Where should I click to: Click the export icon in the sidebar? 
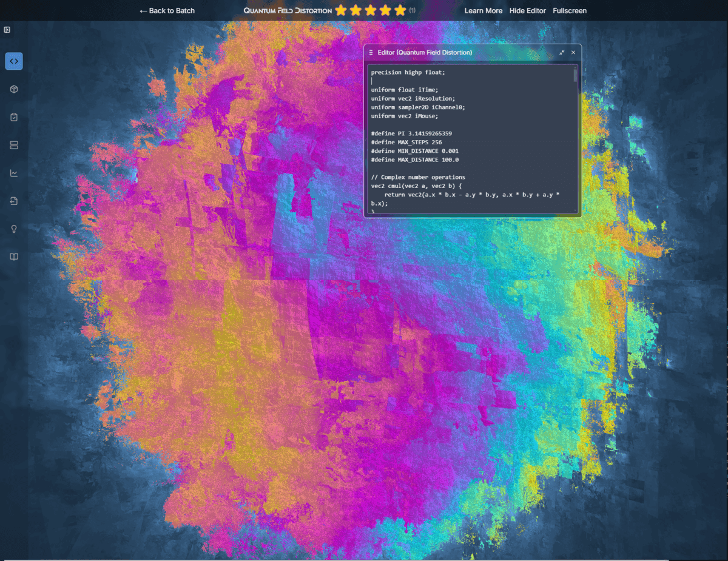click(x=13, y=201)
